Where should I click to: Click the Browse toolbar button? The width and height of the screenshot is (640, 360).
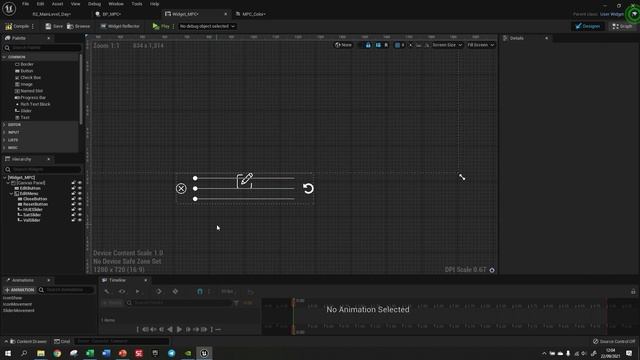coord(78,26)
